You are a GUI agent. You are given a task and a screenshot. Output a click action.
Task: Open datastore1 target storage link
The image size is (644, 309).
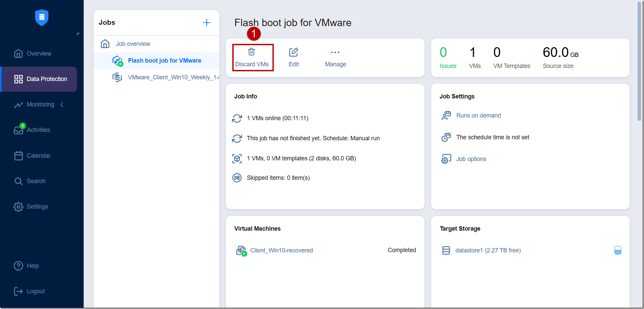(488, 250)
